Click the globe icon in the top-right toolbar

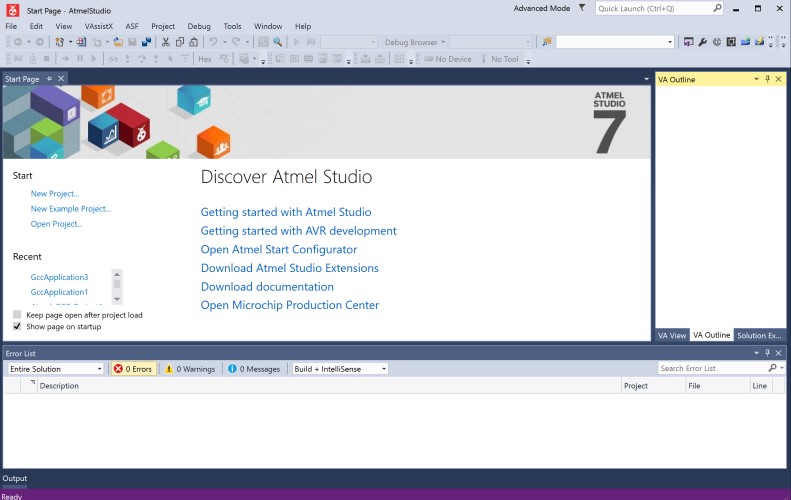[717, 42]
